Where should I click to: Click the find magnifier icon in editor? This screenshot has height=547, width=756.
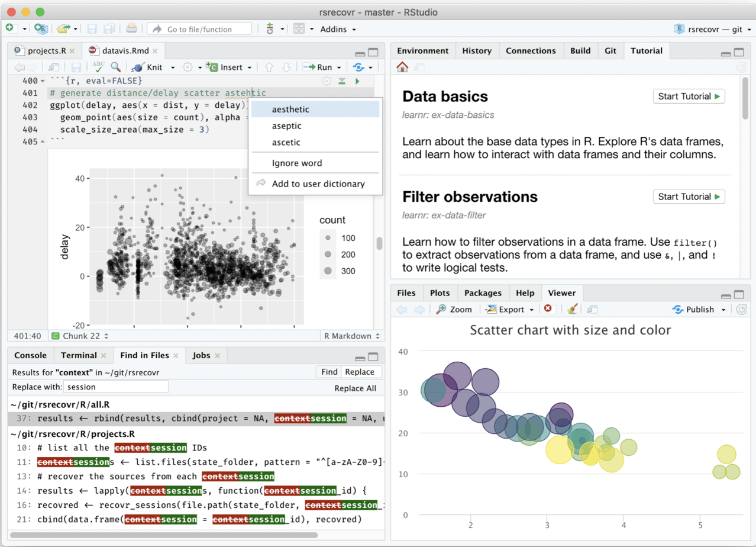[x=116, y=67]
